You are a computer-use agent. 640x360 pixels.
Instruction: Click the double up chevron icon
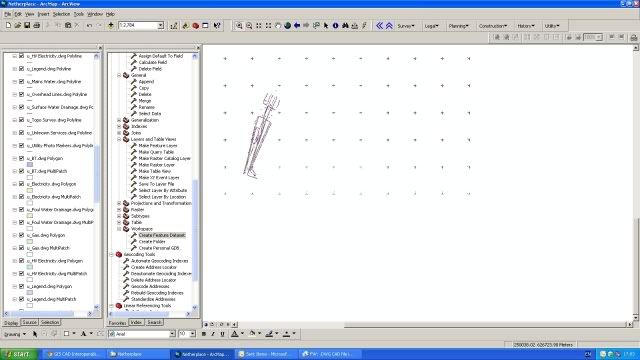coord(389,26)
